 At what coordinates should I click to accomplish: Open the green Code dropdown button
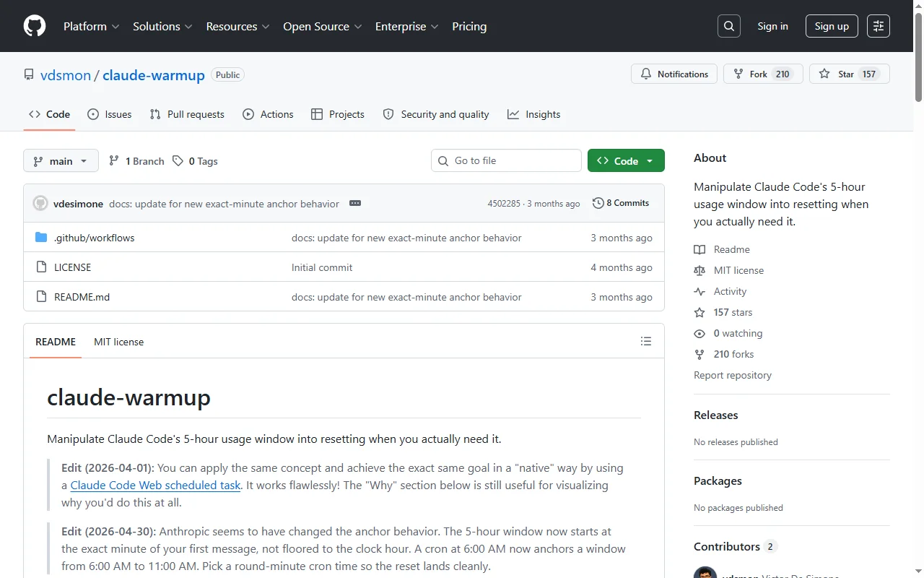[626, 160]
